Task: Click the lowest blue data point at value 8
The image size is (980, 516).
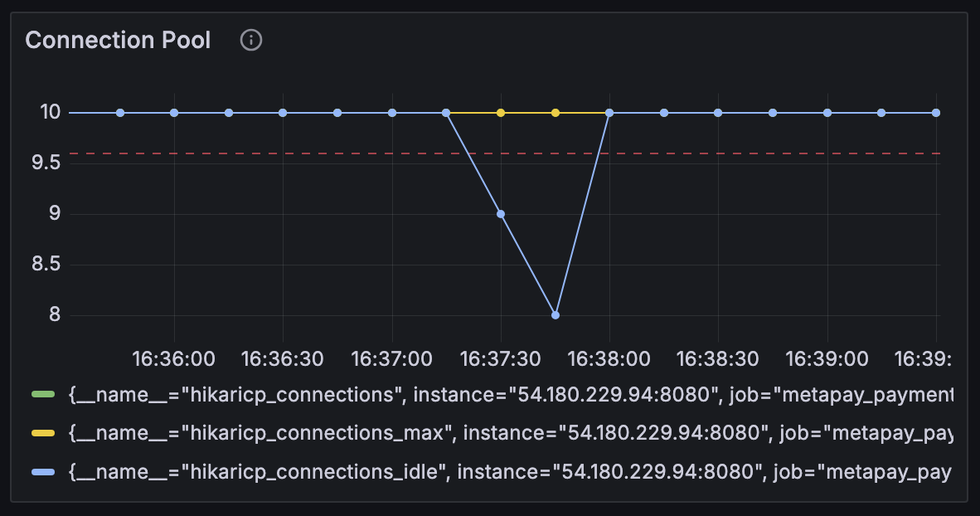Action: [x=555, y=314]
